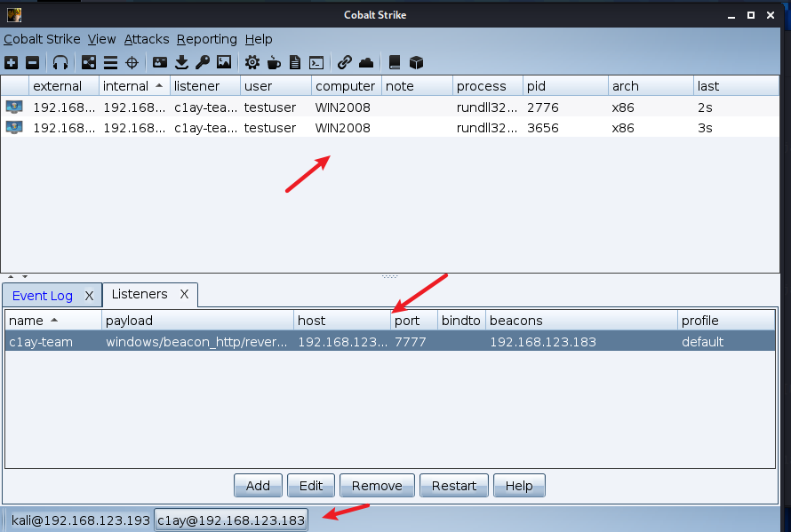Open the Attacks menu

pos(147,39)
